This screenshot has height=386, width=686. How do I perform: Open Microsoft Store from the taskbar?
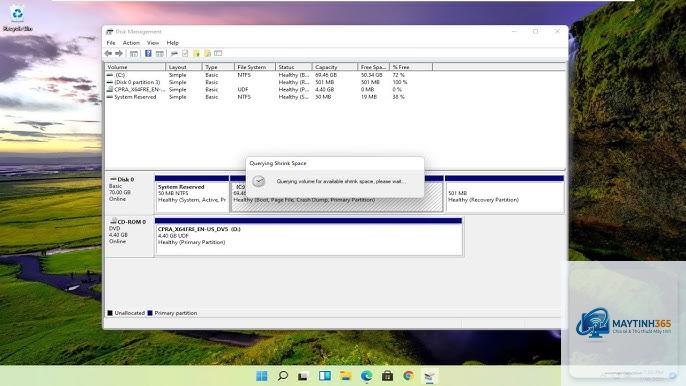pyautogui.click(x=387, y=375)
